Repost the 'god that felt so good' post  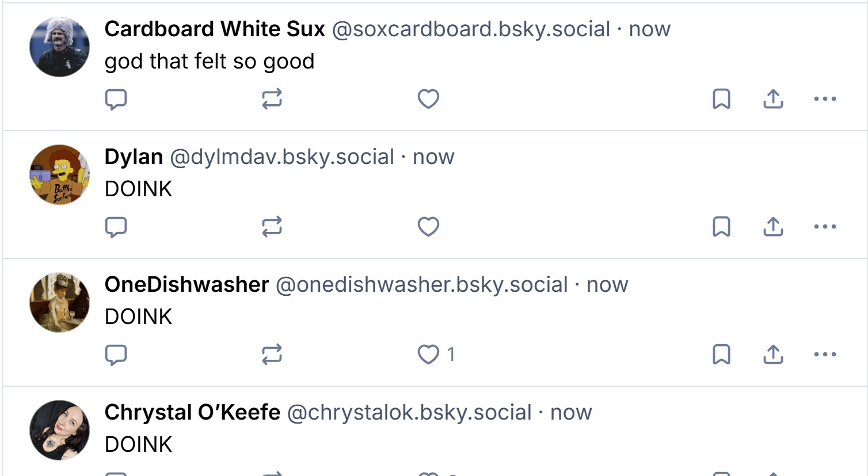click(272, 99)
